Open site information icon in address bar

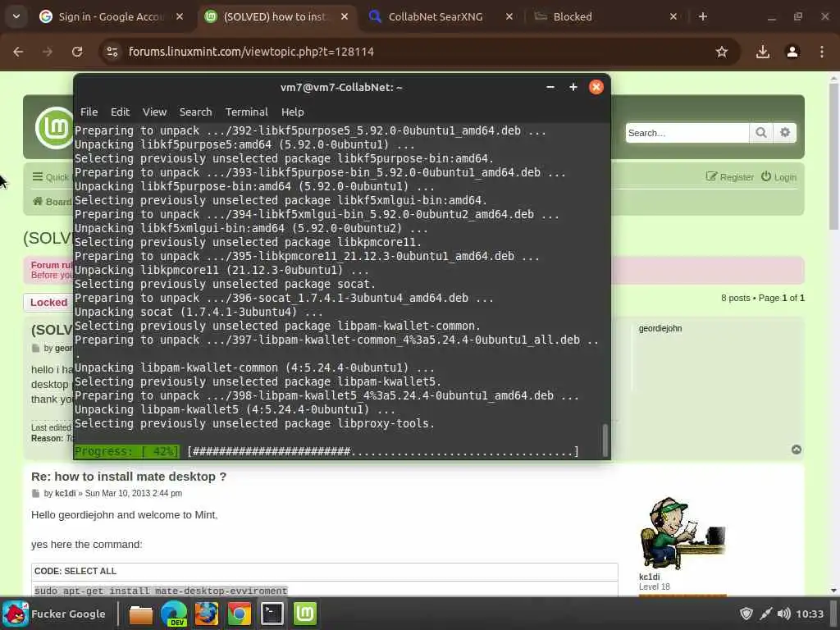pos(112,52)
